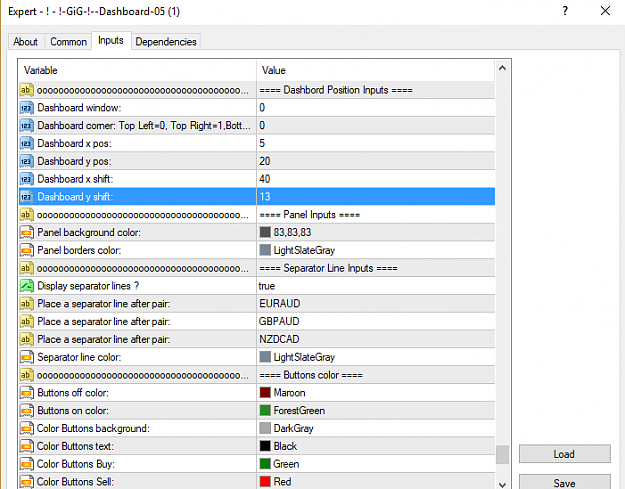Screen dimensions: 625x489
Task: Click the vertical scrollbar thumb
Action: point(502,455)
